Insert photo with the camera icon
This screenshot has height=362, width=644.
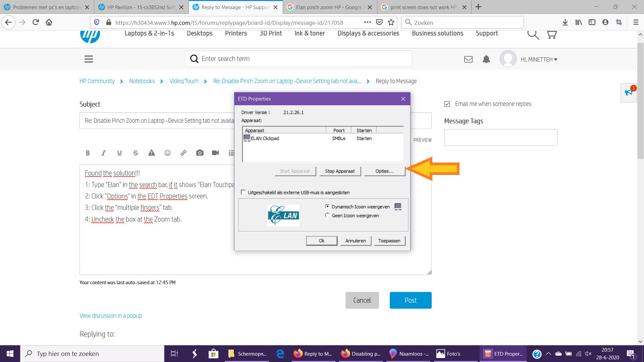pos(200,153)
